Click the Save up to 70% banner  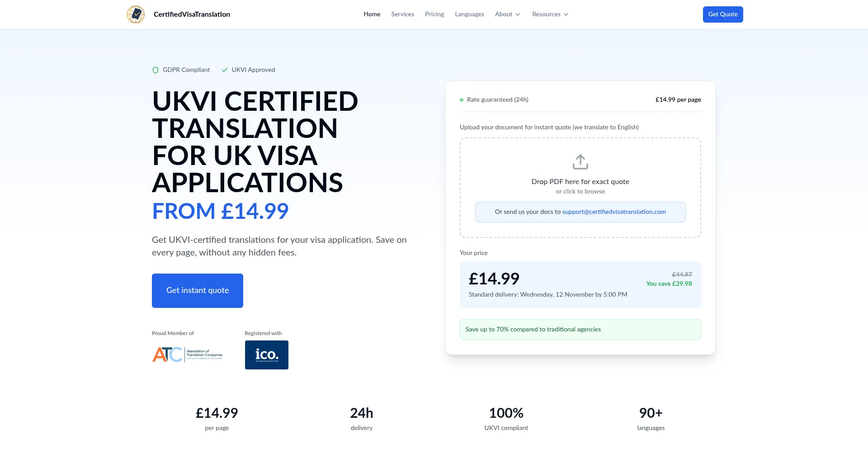coord(580,330)
